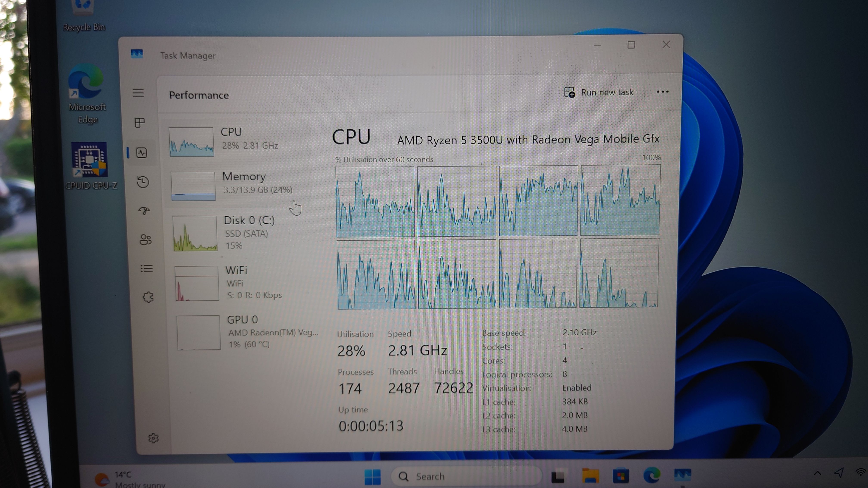Viewport: 868px width, 488px height.
Task: Click the L2 cache value "2.0 MB"
Action: click(575, 415)
